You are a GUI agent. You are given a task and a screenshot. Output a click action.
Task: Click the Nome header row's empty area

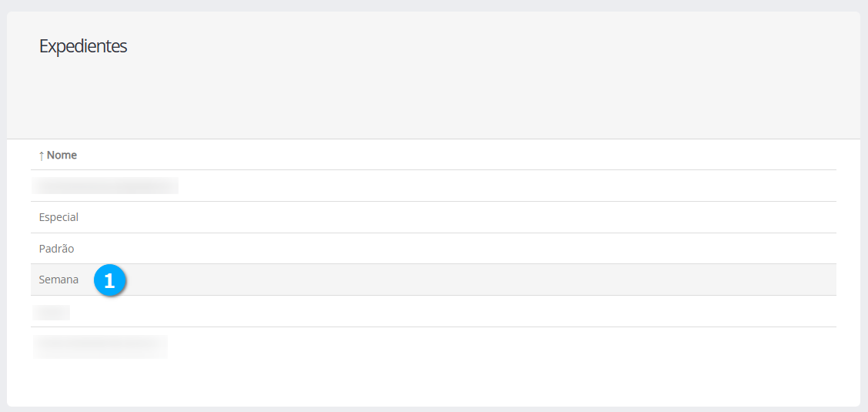[462, 156]
